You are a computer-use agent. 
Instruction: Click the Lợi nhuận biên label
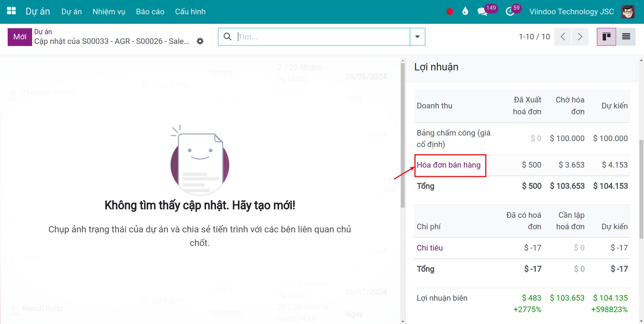(x=442, y=298)
